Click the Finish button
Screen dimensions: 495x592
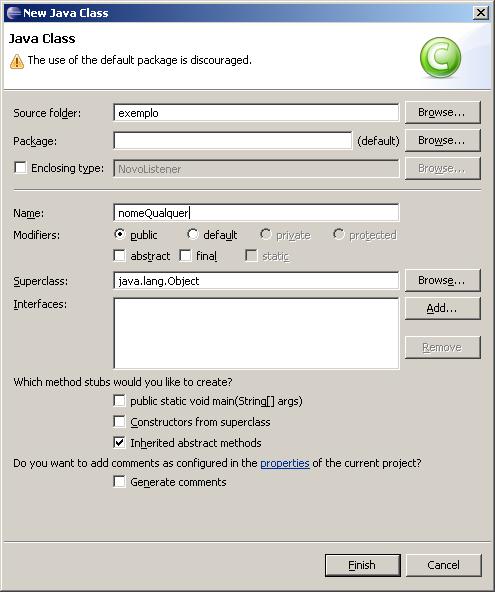click(x=362, y=565)
